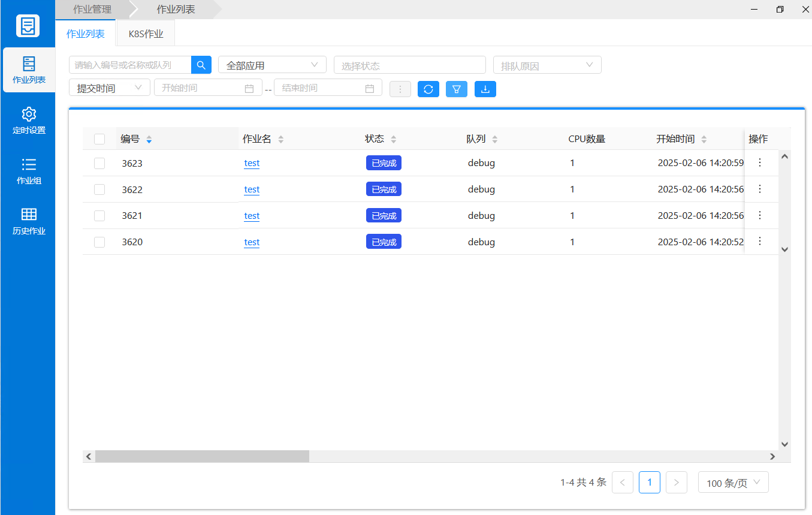Check the box for job 3620
This screenshot has height=515, width=812.
pos(99,242)
